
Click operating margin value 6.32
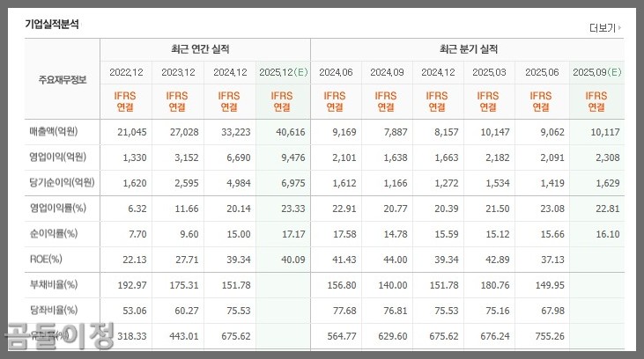(137, 209)
